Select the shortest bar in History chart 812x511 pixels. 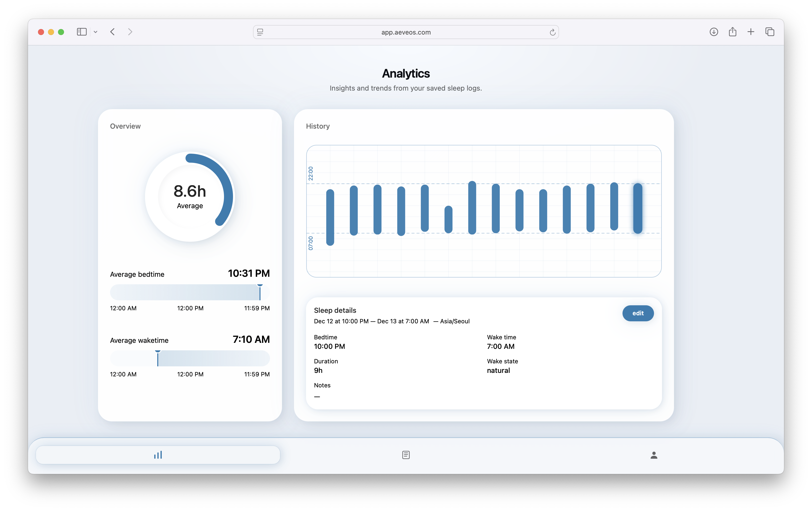pyautogui.click(x=448, y=219)
